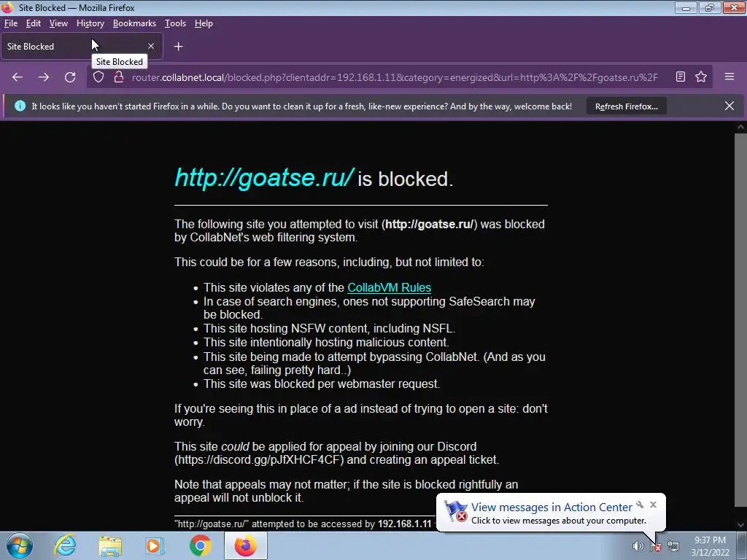
Task: Open the tracking protection shield icon
Action: coord(98,77)
